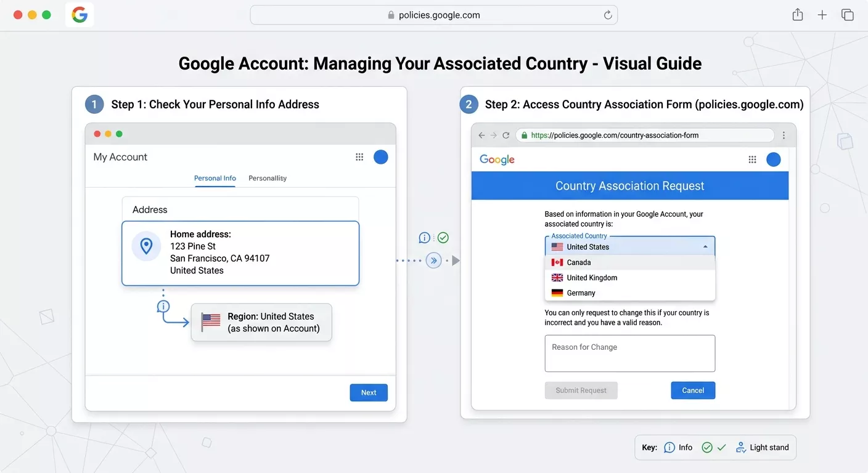The width and height of the screenshot is (868, 473).
Task: Cancel the Country Association Request
Action: tap(693, 390)
